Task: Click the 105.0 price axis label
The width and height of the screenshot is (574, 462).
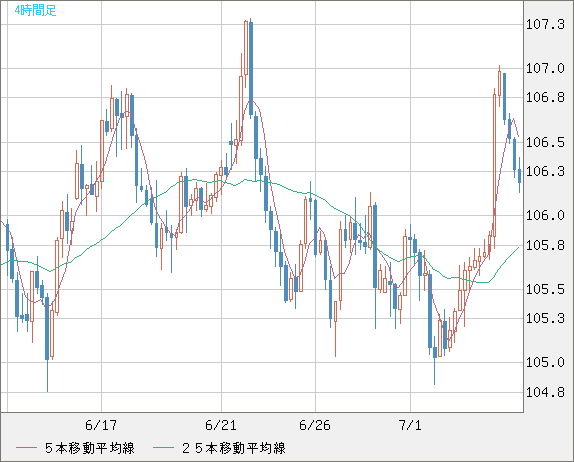Action: point(545,362)
